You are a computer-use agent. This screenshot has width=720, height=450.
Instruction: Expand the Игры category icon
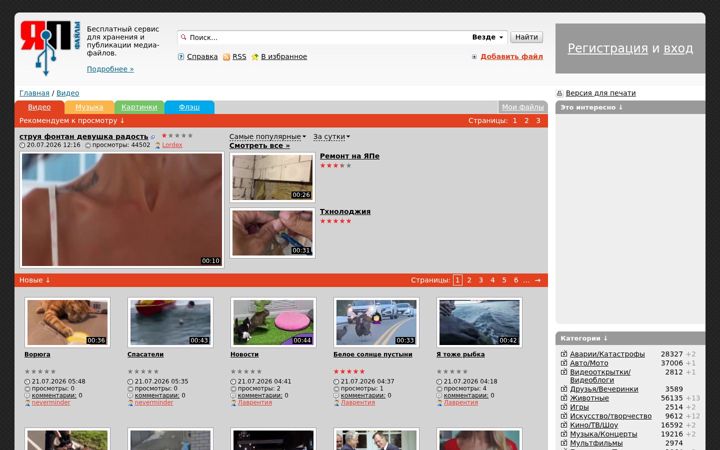[x=564, y=407]
